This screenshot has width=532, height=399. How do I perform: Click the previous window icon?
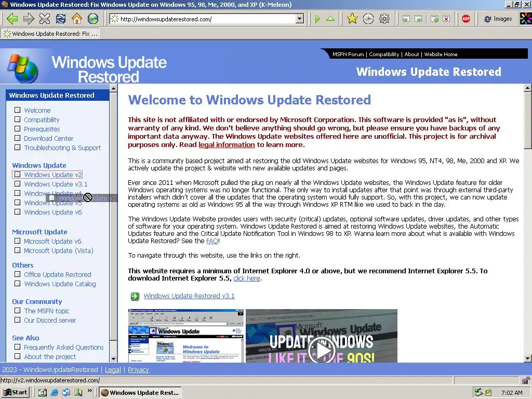[406, 19]
